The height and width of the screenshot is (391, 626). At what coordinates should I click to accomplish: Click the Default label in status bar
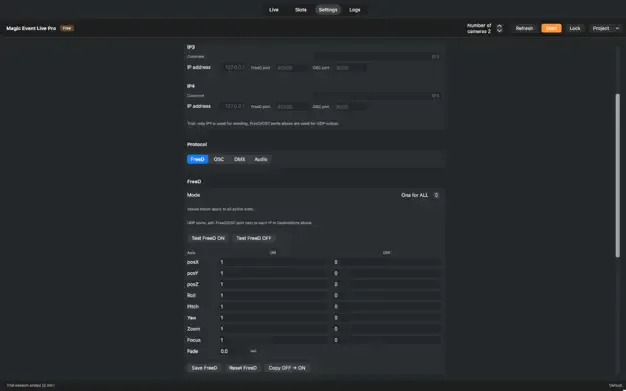(x=615, y=385)
